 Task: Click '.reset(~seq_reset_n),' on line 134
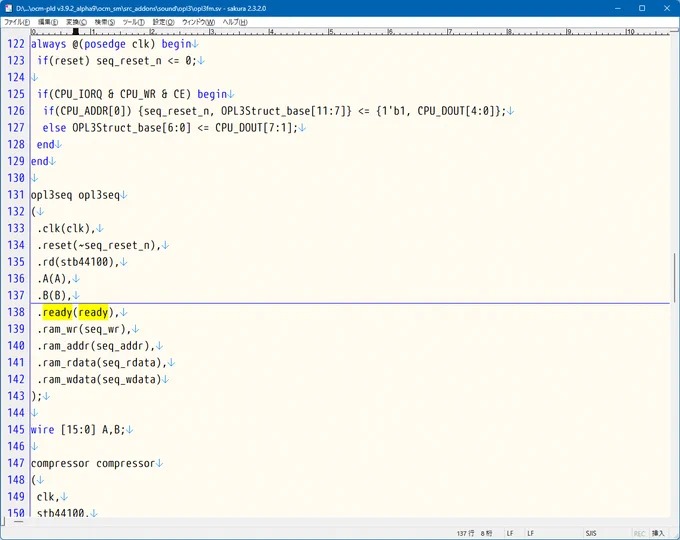coord(99,245)
